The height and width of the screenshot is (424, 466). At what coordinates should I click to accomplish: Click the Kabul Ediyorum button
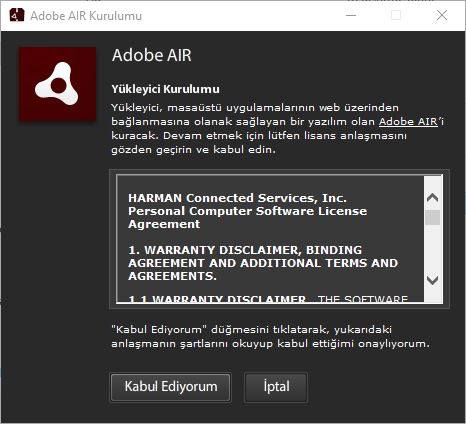(171, 387)
